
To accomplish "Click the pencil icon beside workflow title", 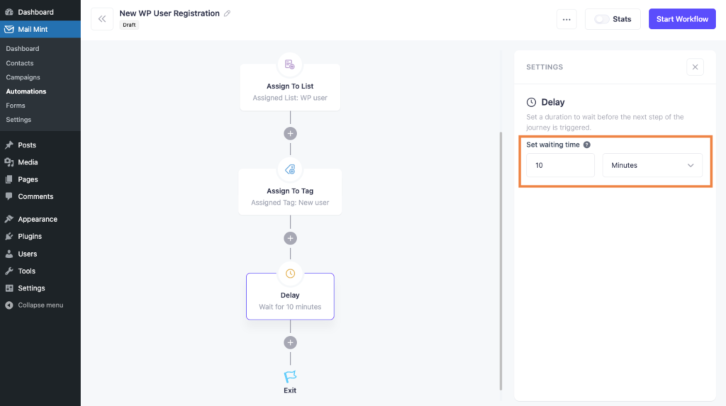I will (227, 13).
